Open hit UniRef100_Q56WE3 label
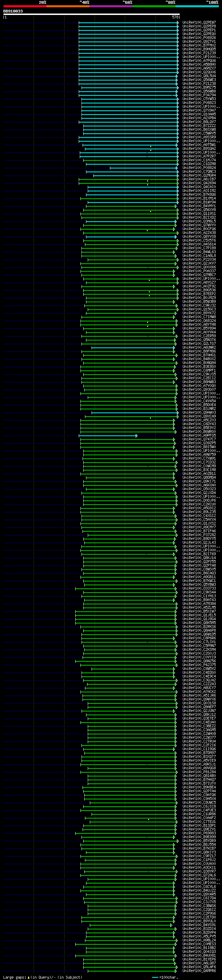222x980 pixels. (x=199, y=80)
